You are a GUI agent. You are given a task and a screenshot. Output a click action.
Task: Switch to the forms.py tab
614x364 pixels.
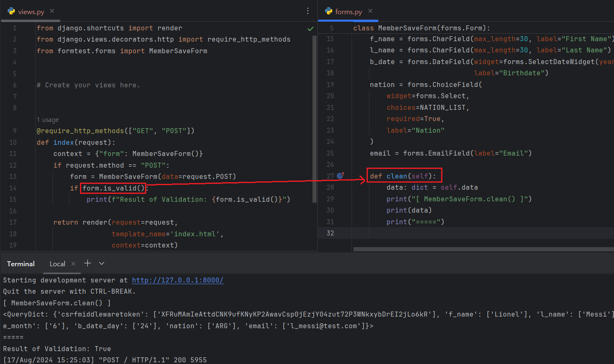348,12
